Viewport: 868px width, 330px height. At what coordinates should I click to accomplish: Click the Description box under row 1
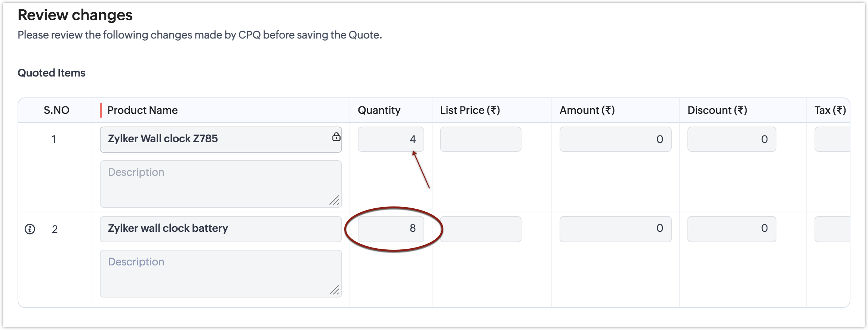[221, 184]
